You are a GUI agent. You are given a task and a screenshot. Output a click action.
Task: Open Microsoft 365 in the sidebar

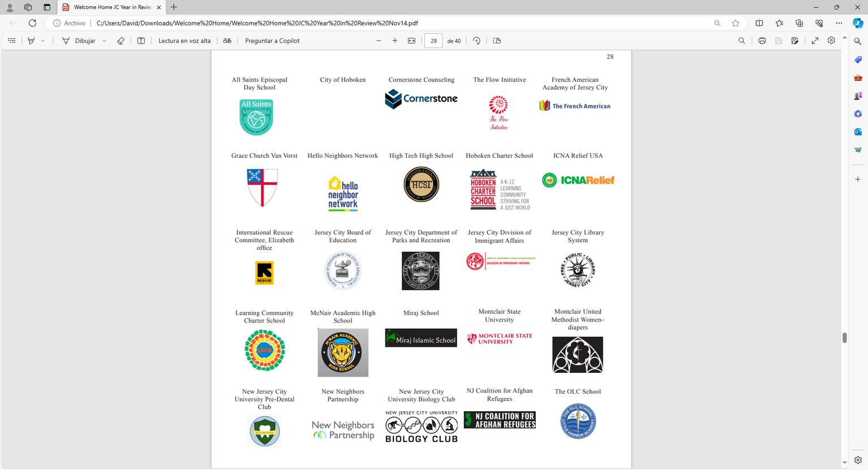click(858, 114)
